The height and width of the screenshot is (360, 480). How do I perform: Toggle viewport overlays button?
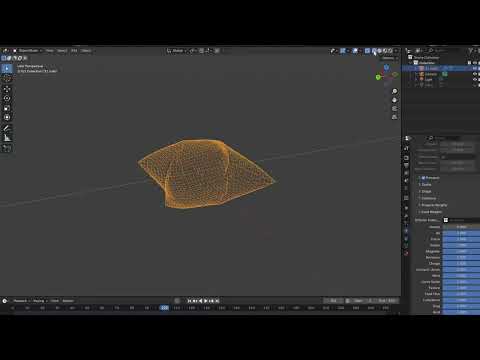(x=355, y=51)
